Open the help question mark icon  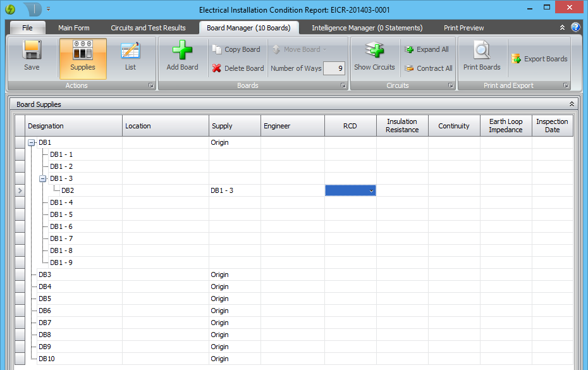575,27
